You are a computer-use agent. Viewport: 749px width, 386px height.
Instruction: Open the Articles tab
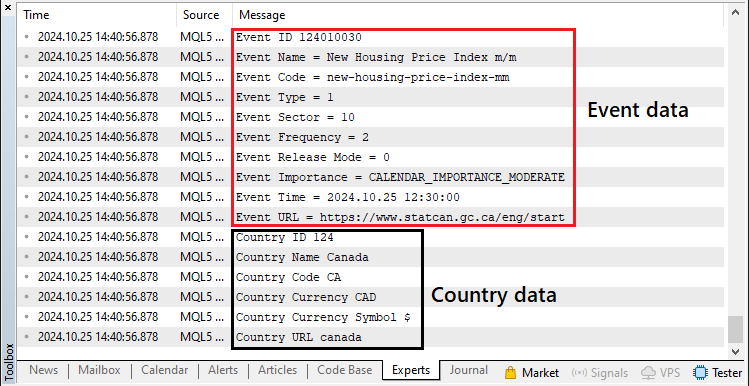(x=278, y=370)
